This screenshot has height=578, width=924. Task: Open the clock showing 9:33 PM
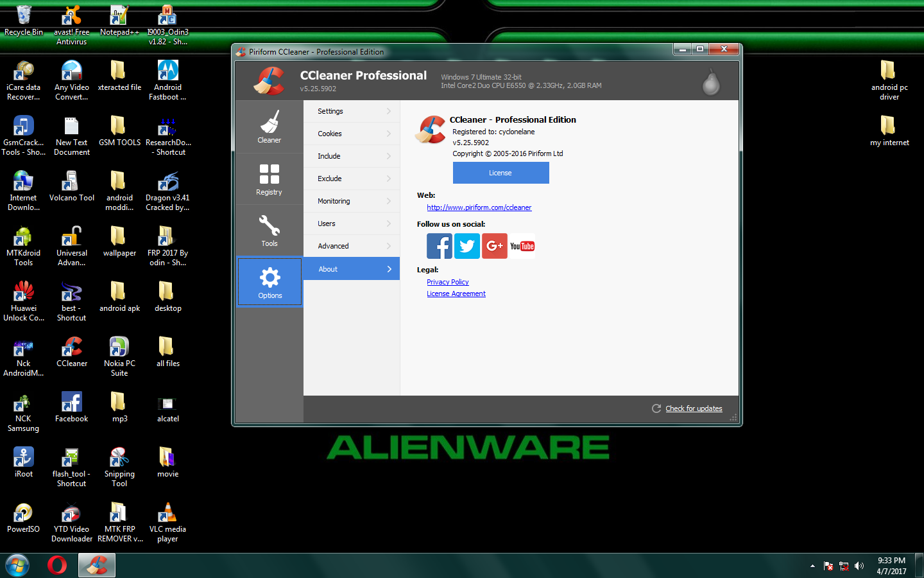coord(891,566)
